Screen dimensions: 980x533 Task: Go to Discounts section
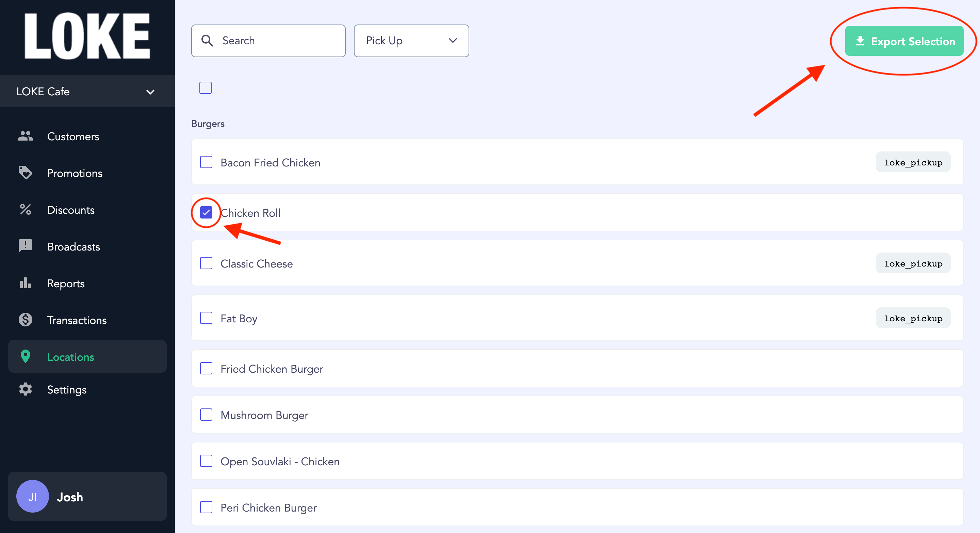87,210
